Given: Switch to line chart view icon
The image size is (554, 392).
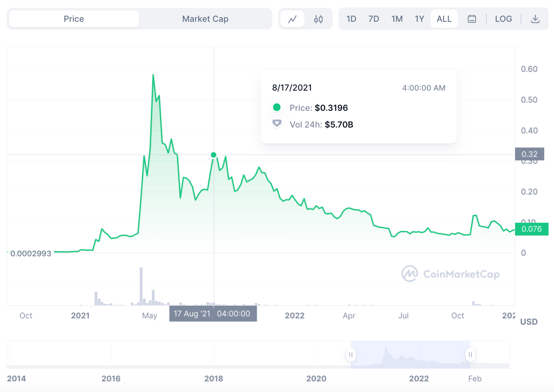Looking at the screenshot, I should (x=293, y=19).
